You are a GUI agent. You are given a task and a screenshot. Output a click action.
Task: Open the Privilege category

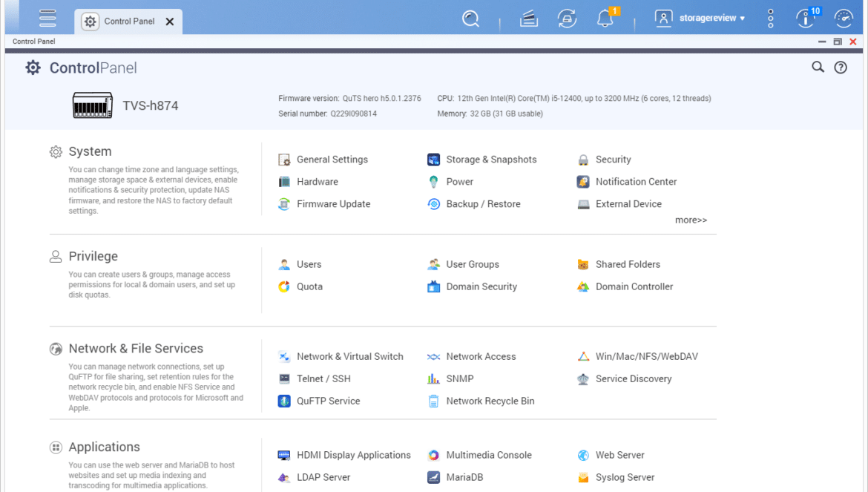(93, 256)
